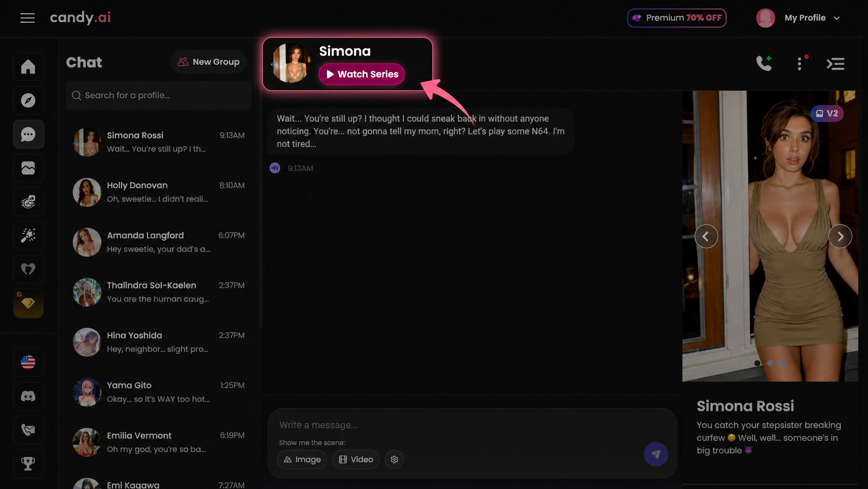Open the Discord icon in the sidebar
This screenshot has width=868, height=489.
click(x=28, y=397)
